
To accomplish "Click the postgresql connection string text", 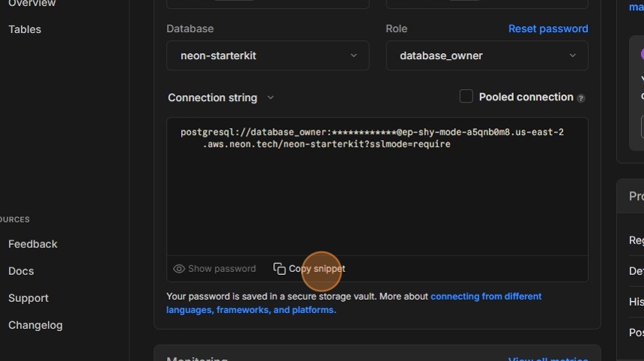I will (371, 138).
